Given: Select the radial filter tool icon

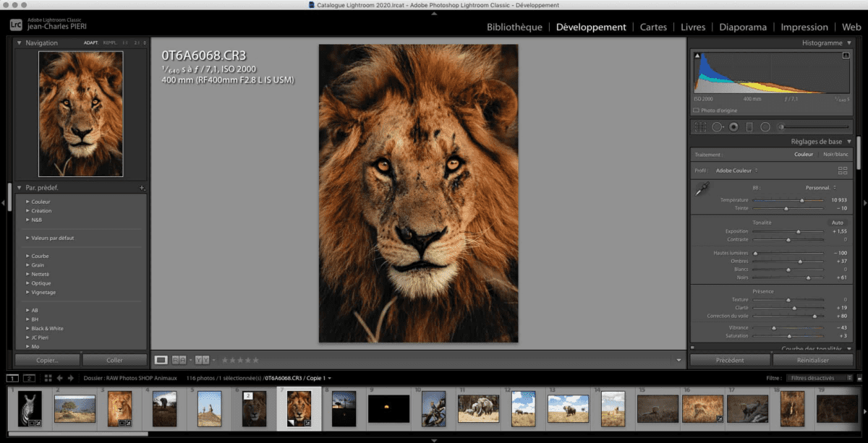Looking at the screenshot, I should [x=765, y=126].
